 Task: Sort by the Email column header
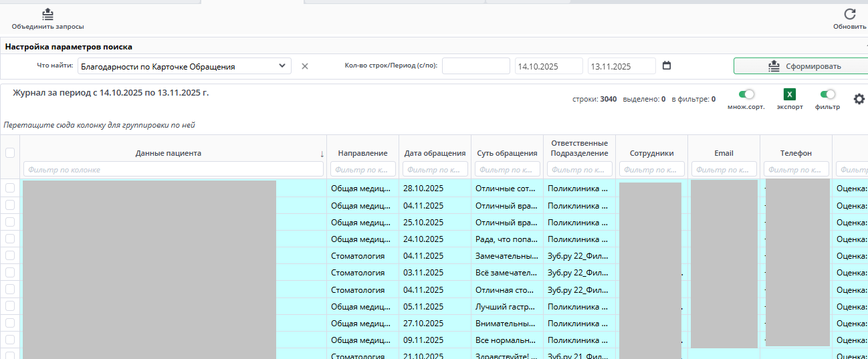point(724,153)
